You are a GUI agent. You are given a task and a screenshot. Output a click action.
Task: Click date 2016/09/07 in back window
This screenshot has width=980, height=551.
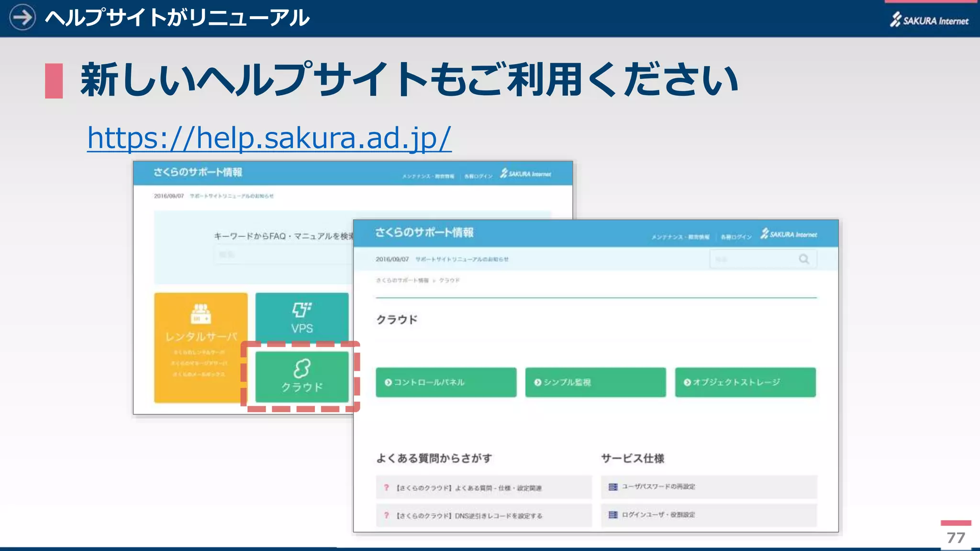pos(168,196)
